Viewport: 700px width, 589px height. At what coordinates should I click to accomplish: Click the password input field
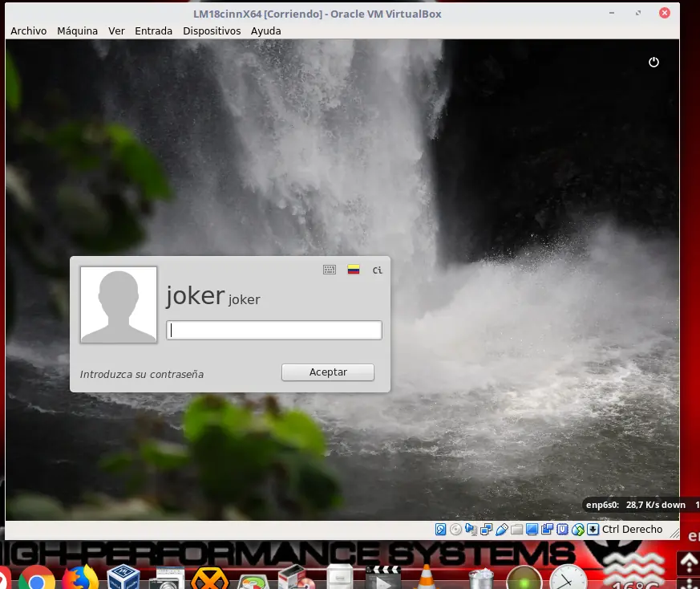pos(273,330)
